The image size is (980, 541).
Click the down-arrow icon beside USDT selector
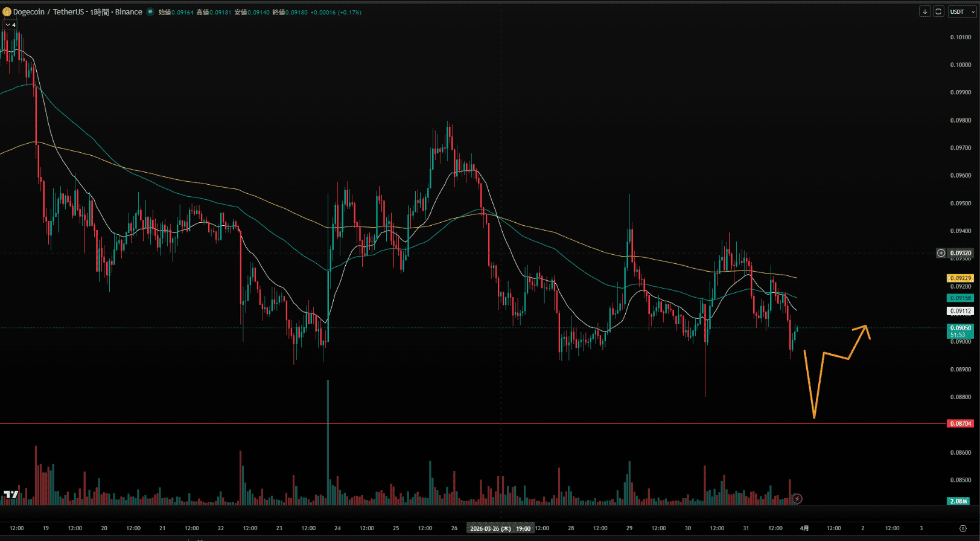tap(924, 11)
